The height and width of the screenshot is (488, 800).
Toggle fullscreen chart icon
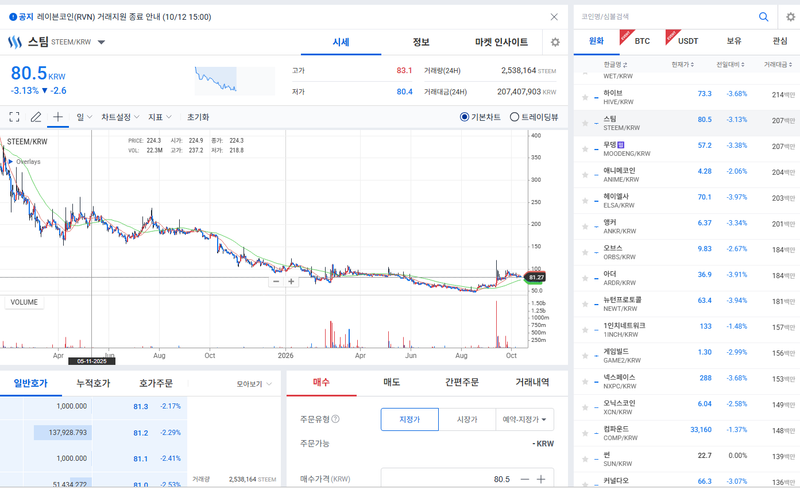(x=14, y=117)
